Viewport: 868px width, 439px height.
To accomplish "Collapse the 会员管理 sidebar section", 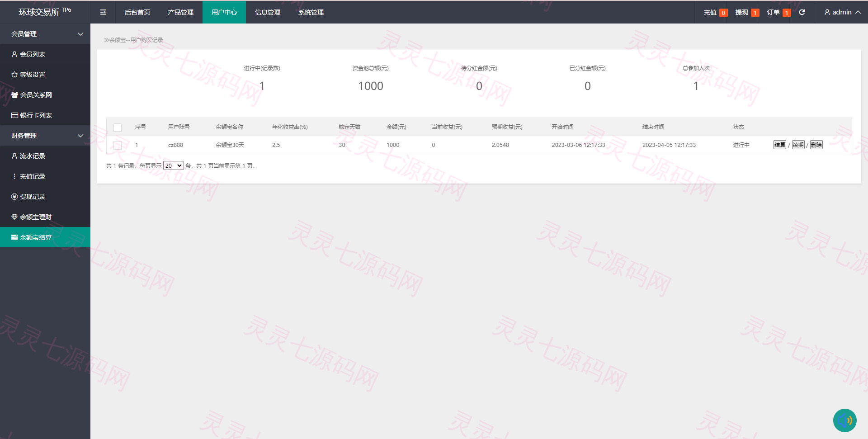I will [x=80, y=34].
